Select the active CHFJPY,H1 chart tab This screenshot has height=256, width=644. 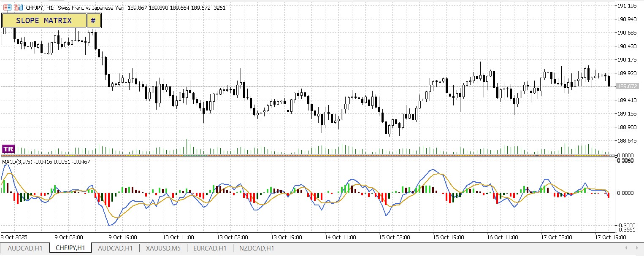[x=71, y=248]
